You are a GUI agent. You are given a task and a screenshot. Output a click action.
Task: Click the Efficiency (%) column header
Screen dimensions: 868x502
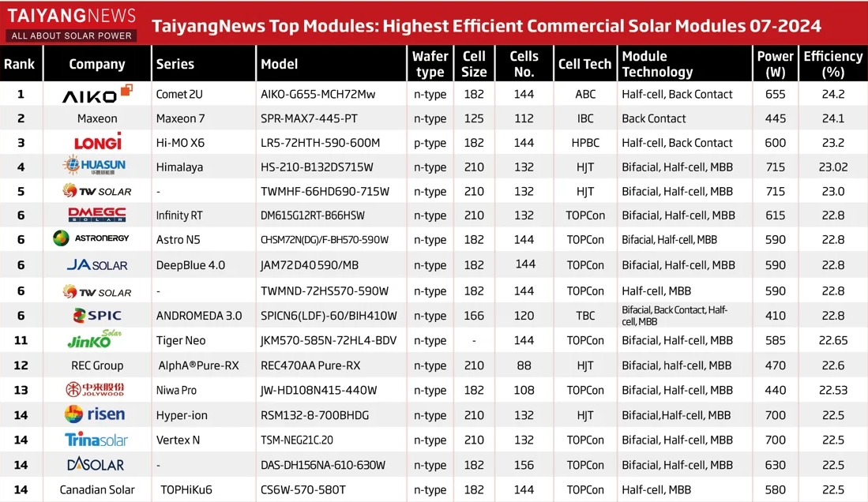point(832,64)
